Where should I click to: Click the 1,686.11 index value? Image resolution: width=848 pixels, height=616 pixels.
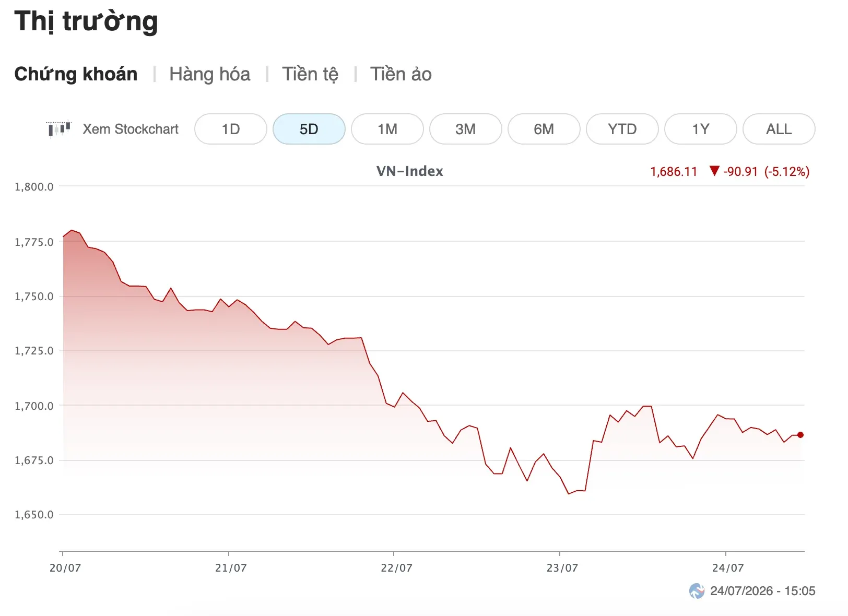[674, 172]
